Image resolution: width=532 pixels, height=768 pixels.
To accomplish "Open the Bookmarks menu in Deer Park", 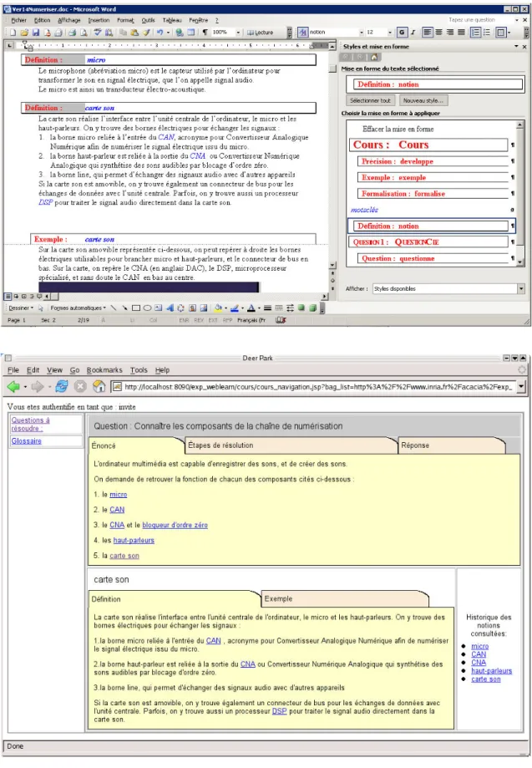I will 104,370.
